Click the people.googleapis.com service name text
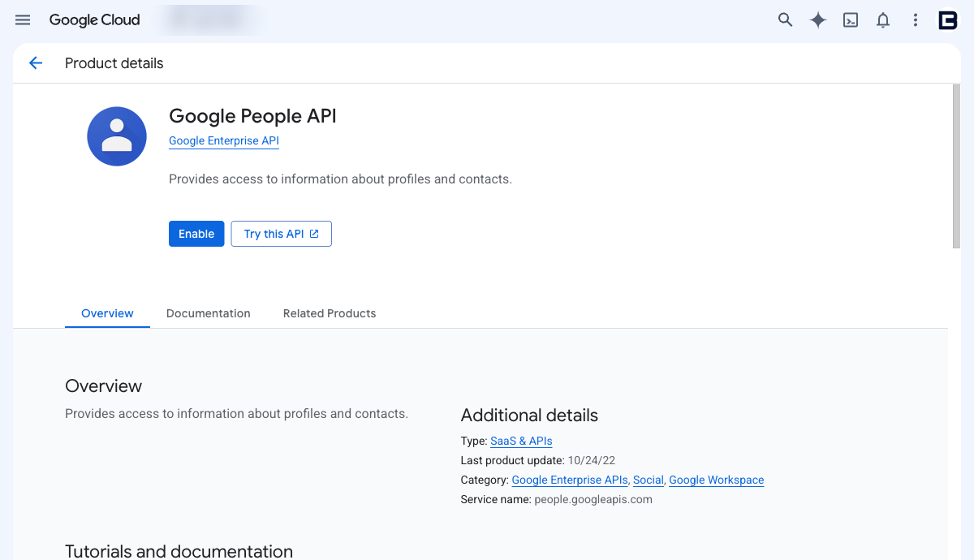This screenshot has height=560, width=974. coord(593,500)
